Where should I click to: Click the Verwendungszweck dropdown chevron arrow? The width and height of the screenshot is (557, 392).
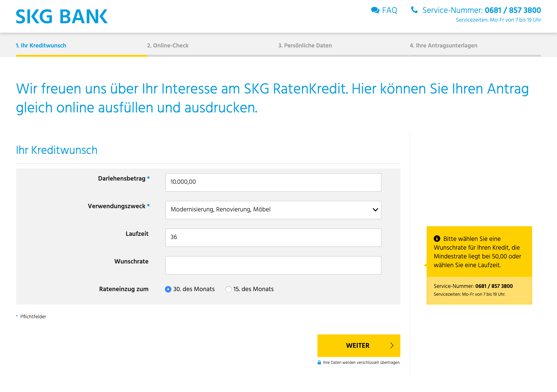[x=375, y=210]
